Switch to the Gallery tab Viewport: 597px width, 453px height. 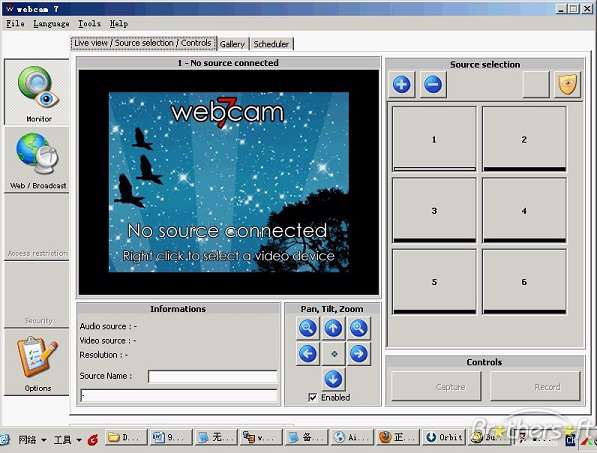[232, 44]
